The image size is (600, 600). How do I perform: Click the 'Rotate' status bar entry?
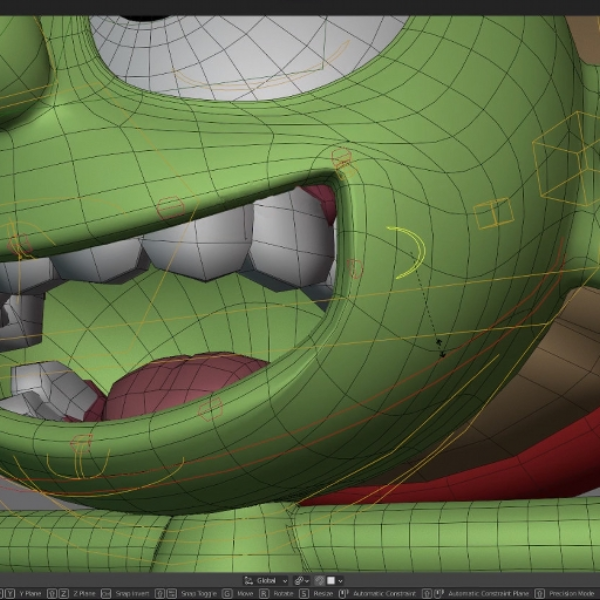[284, 594]
